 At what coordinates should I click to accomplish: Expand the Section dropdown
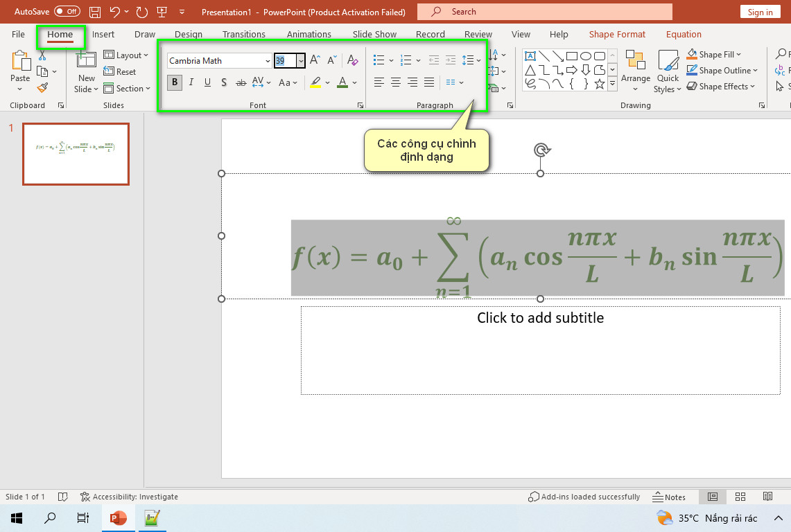(127, 89)
